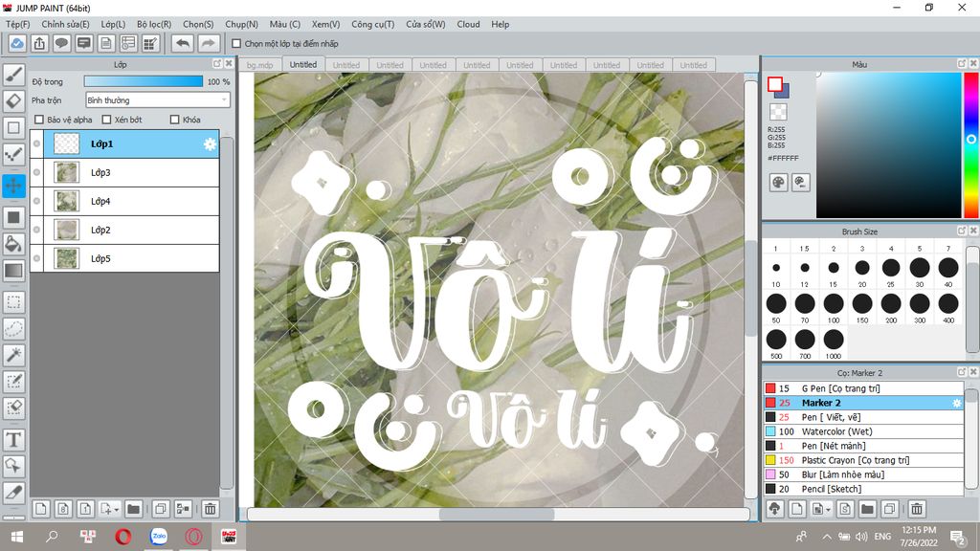Delete layer using trash icon in layer panel
The image size is (980, 551).
pos(211,509)
